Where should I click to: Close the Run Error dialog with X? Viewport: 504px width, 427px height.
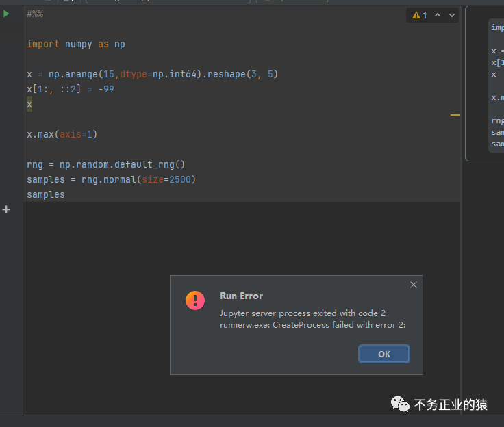click(x=413, y=285)
